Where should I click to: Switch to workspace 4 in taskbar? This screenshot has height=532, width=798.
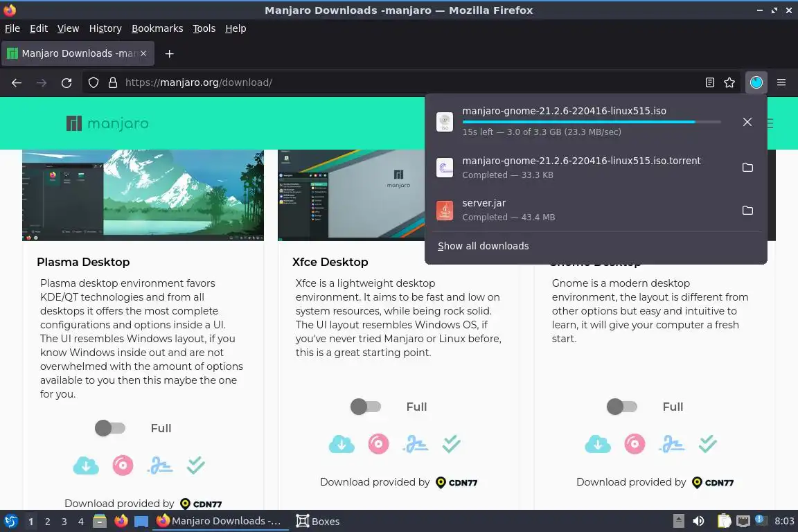tap(80, 522)
